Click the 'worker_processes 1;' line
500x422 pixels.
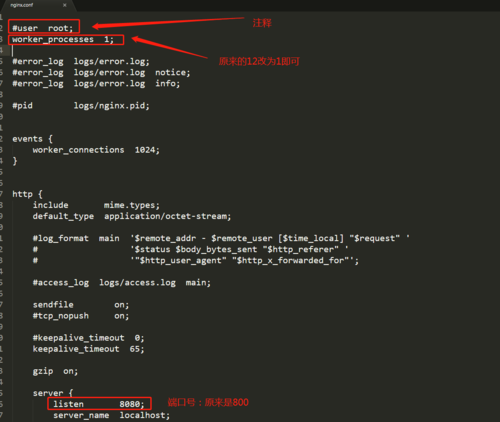click(x=63, y=39)
